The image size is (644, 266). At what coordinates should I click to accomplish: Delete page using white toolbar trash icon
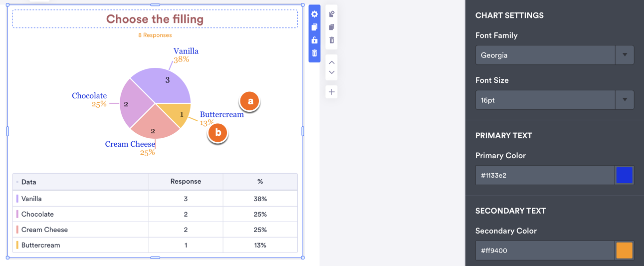point(332,40)
